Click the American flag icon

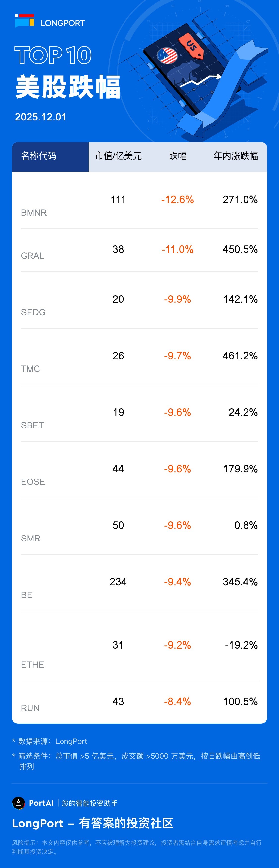(167, 56)
